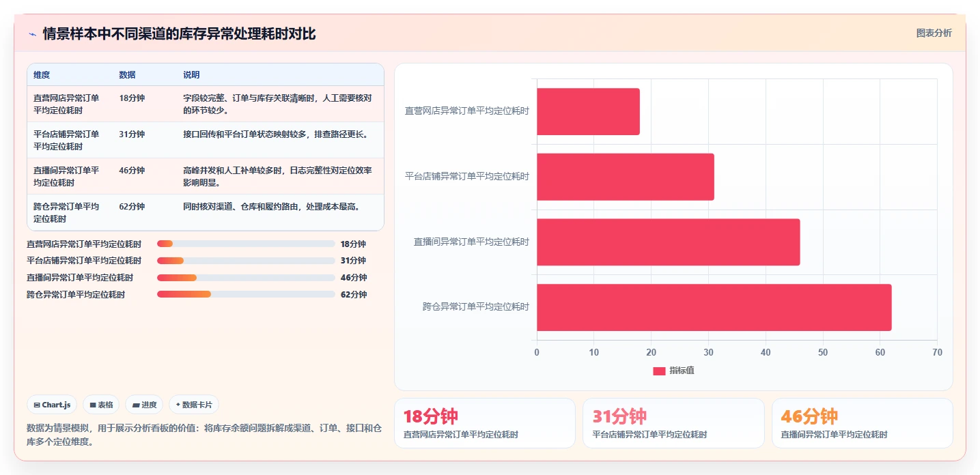Click the chart axis label 跨仓异常订单平均定位耗时
Viewport: 980px width, 475px height.
point(475,307)
